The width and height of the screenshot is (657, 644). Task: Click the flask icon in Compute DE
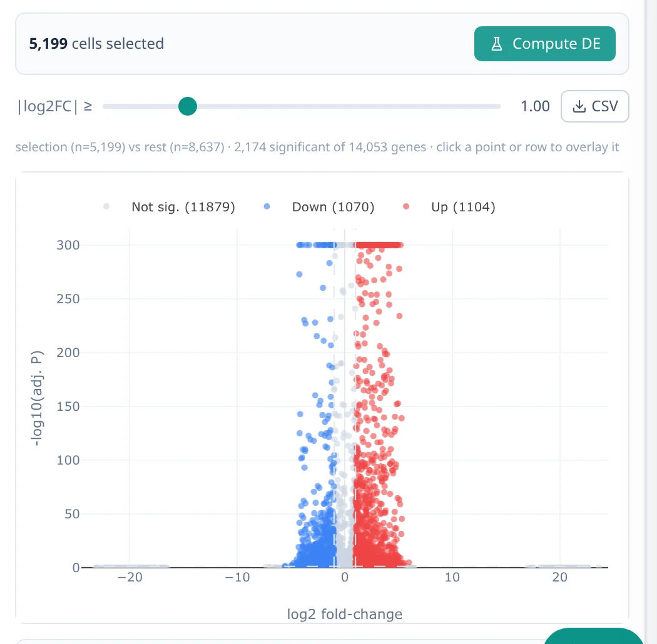point(497,44)
